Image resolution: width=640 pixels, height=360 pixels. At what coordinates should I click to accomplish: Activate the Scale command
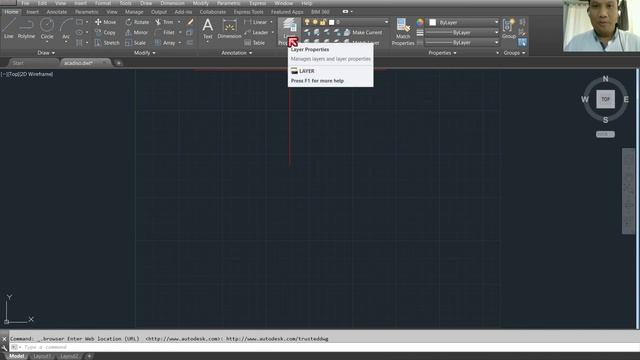(x=136, y=42)
